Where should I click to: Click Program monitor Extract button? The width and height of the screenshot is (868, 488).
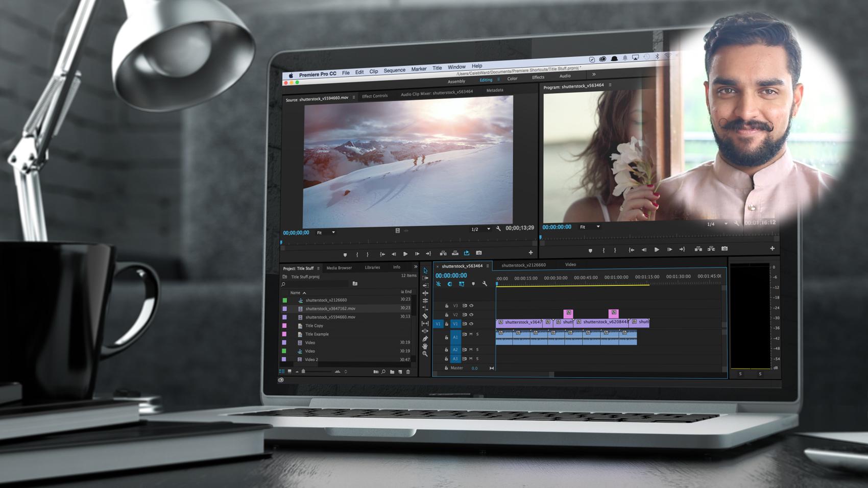point(711,249)
